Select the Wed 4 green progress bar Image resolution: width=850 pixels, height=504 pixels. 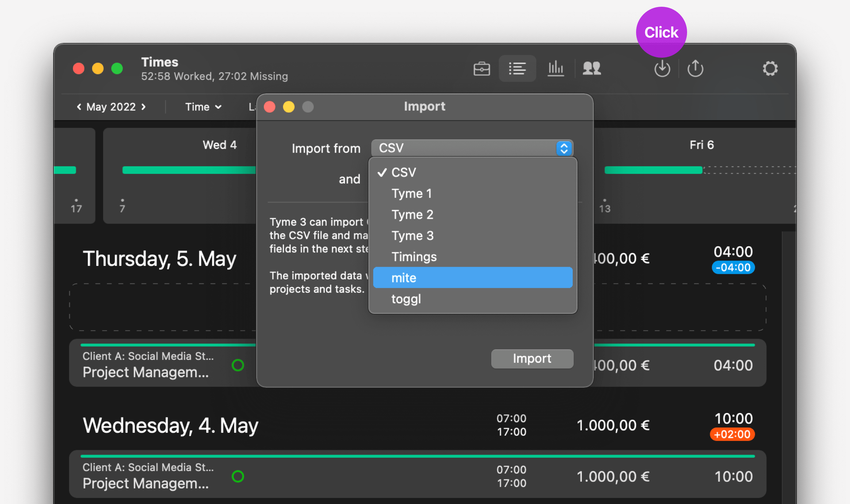(189, 170)
